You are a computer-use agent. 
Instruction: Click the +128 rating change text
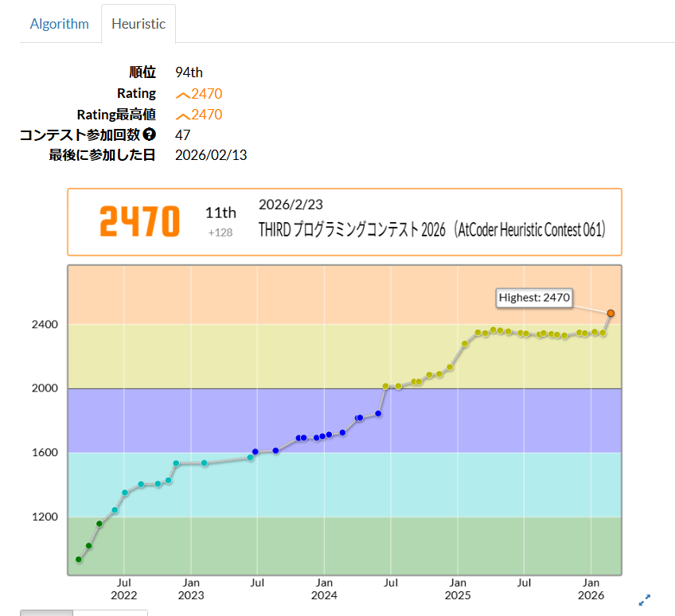coord(220,232)
